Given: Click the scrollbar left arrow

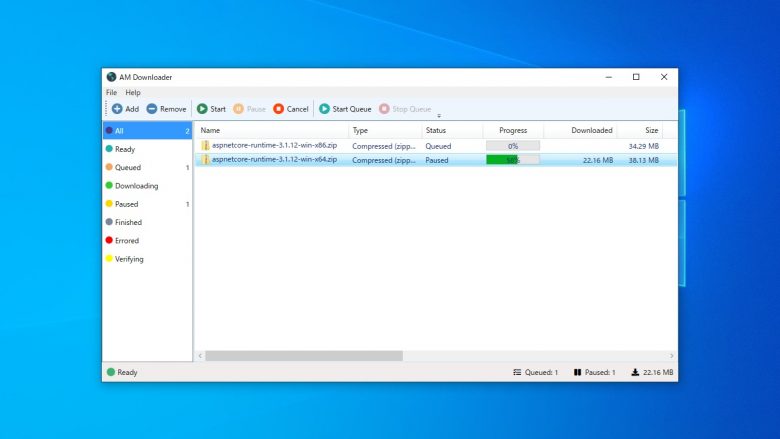Looking at the screenshot, I should [x=200, y=356].
